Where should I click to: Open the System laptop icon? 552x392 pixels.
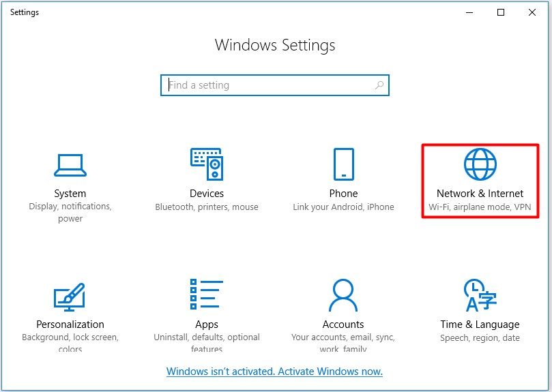(x=70, y=165)
